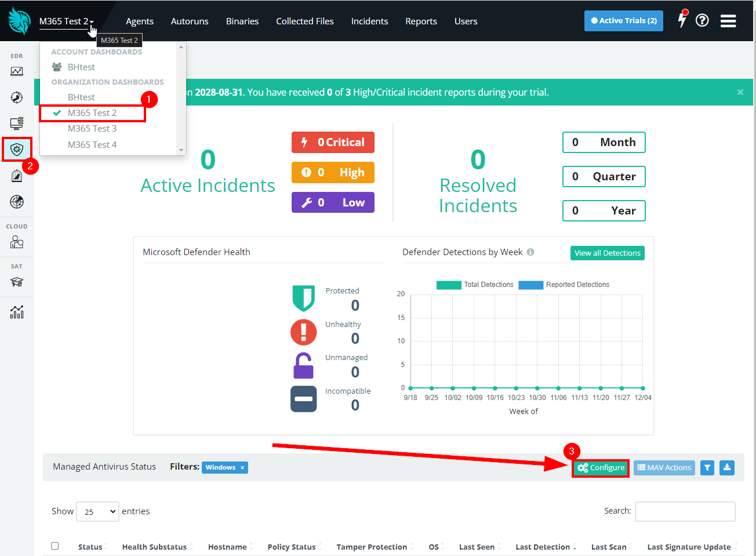Viewport: 756px width, 556px height.
Task: Click the dropdown list scroll-up arrow
Action: click(181, 47)
